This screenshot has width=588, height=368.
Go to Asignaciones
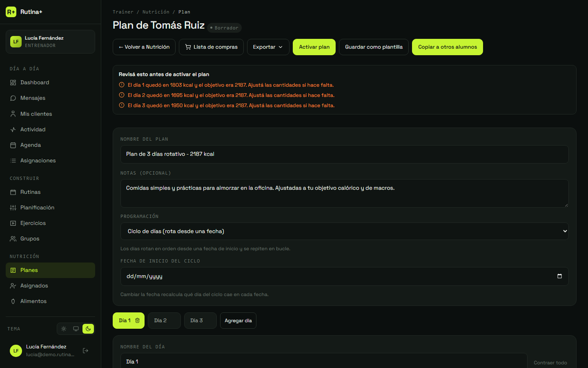(x=50, y=161)
